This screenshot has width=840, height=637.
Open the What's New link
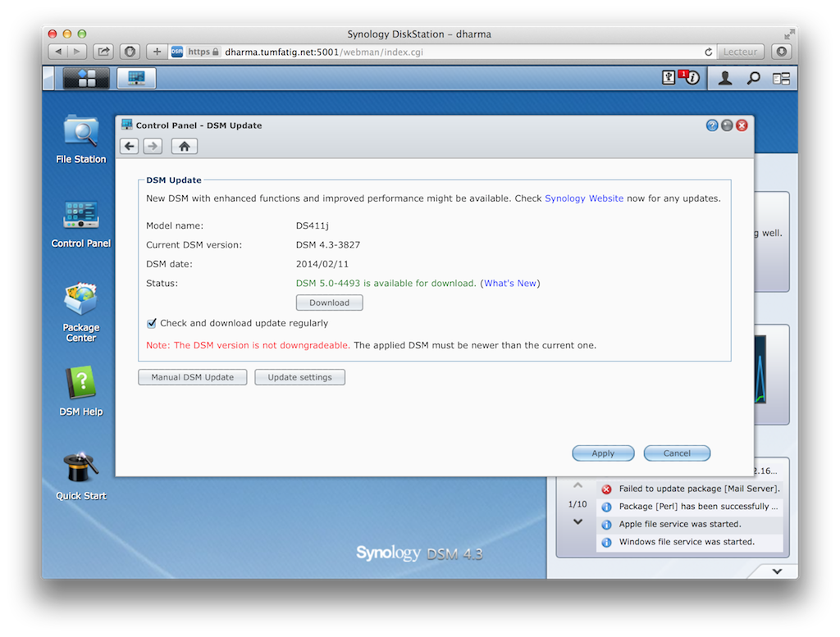[510, 283]
